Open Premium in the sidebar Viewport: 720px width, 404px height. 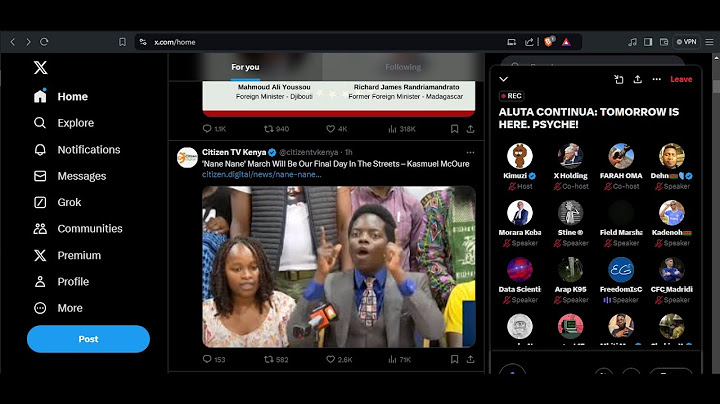click(x=67, y=255)
